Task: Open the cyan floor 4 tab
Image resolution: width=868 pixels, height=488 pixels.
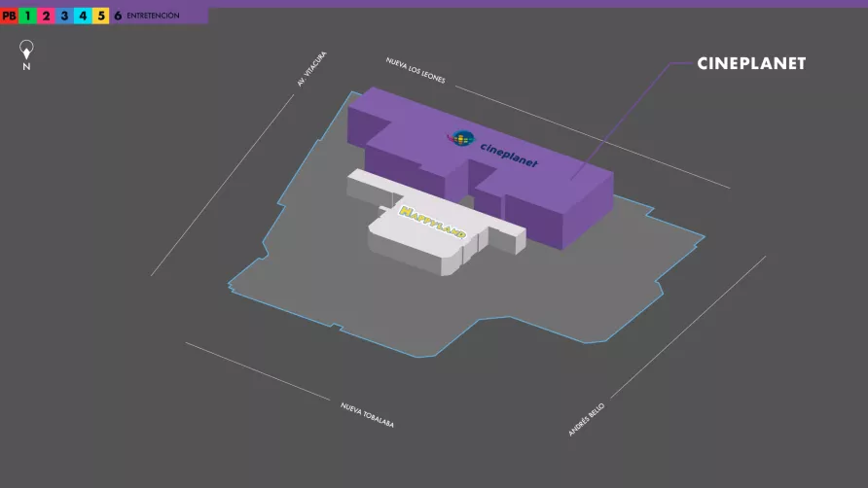Action: click(x=83, y=16)
